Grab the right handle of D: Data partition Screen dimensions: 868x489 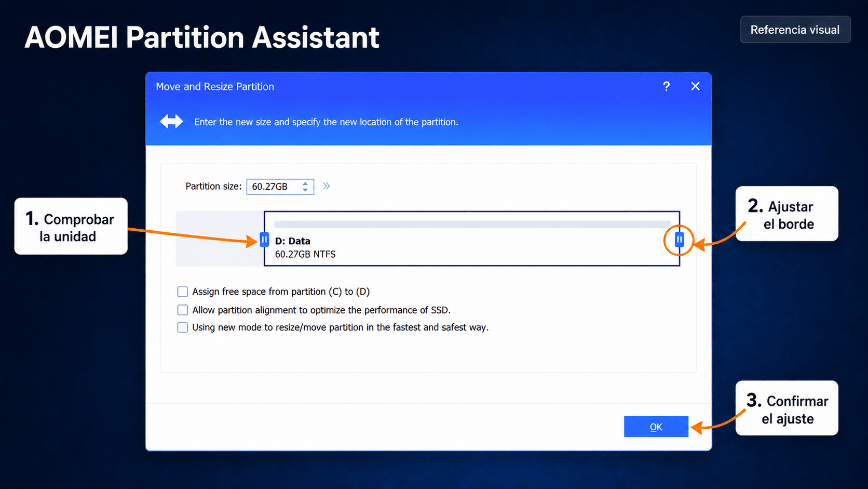click(x=679, y=240)
